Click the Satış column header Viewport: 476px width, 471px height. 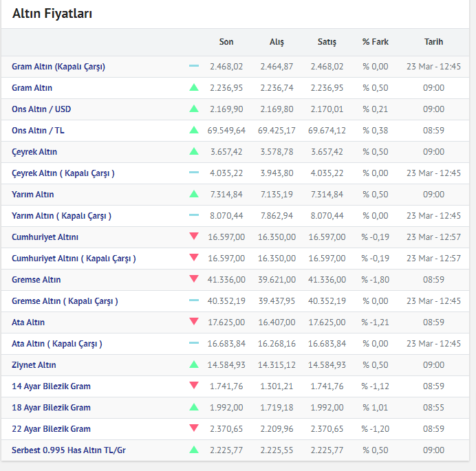327,42
